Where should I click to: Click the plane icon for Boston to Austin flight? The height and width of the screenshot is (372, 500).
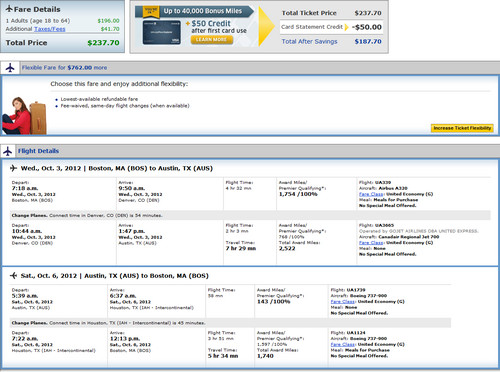[13, 168]
